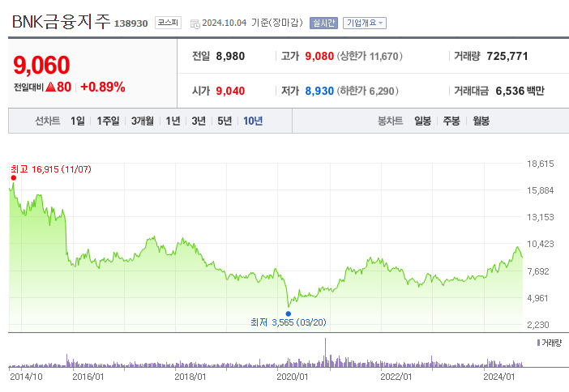The image size is (569, 392).
Task: Click the 2,230 y-axis label
Action: point(537,325)
